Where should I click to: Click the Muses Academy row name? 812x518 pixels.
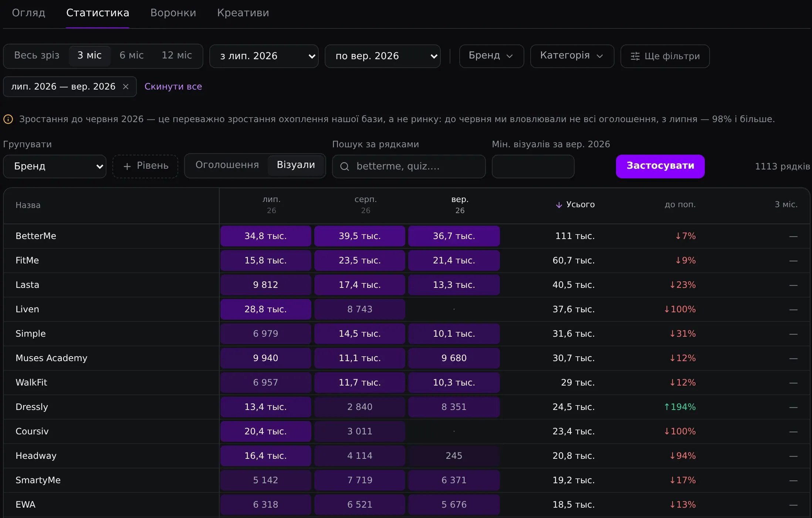click(51, 358)
